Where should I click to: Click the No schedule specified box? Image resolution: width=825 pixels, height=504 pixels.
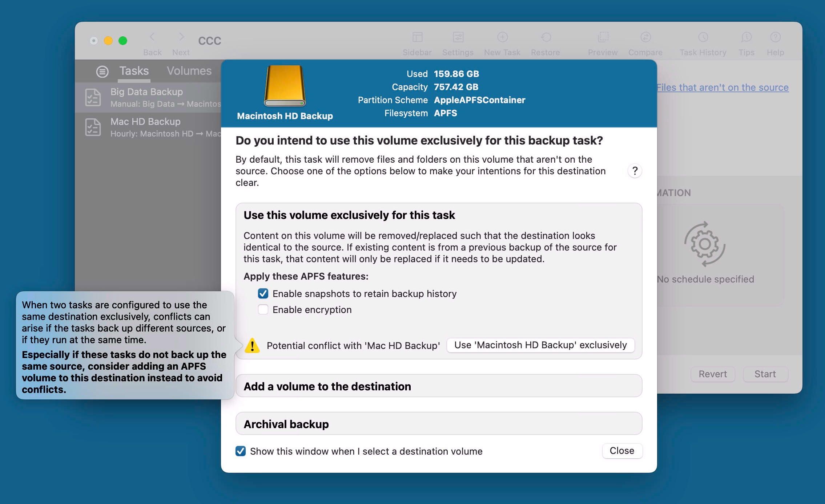pyautogui.click(x=720, y=255)
